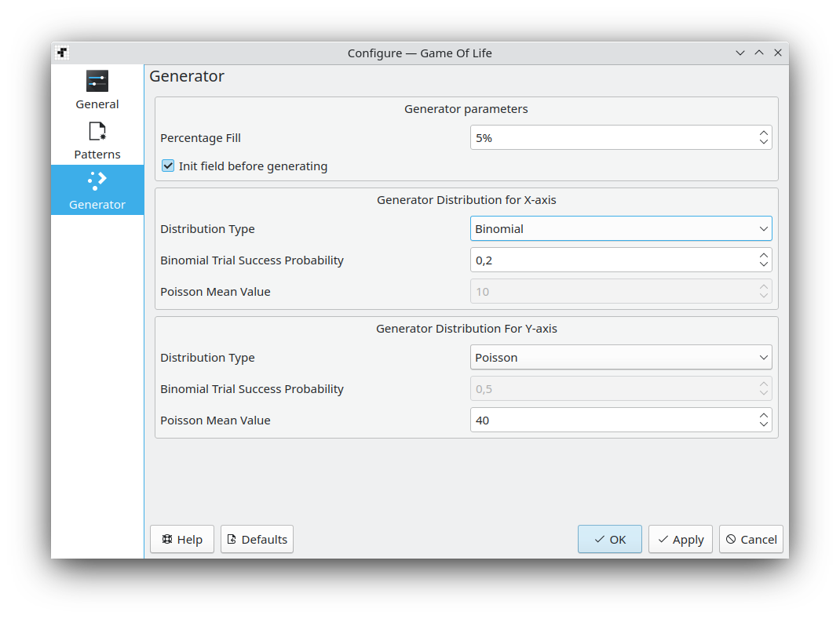
Task: Increase X-axis Binomial probability value
Action: tap(763, 256)
